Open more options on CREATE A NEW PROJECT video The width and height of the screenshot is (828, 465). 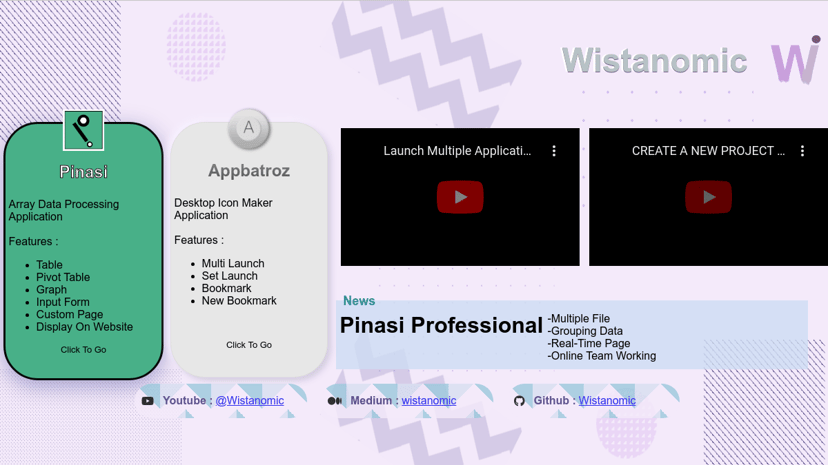click(802, 151)
